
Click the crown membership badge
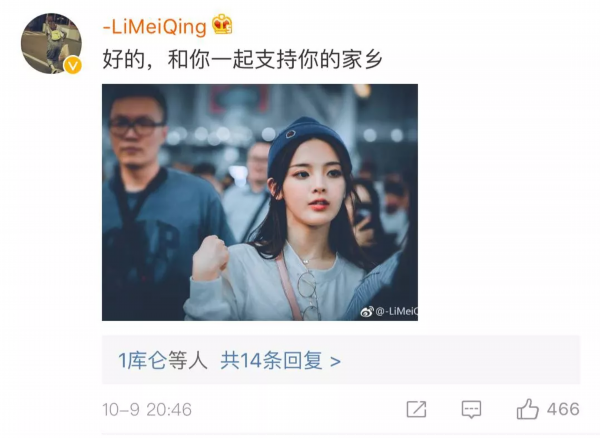(x=223, y=24)
